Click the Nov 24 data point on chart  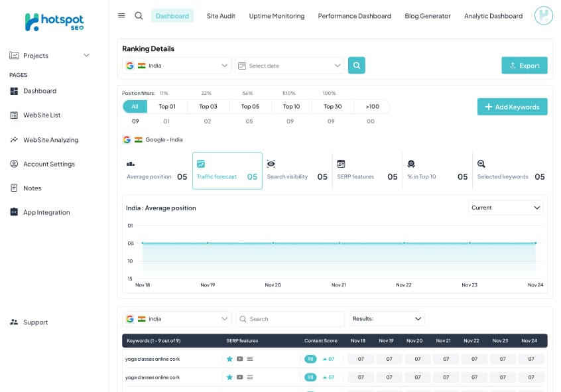(536, 243)
